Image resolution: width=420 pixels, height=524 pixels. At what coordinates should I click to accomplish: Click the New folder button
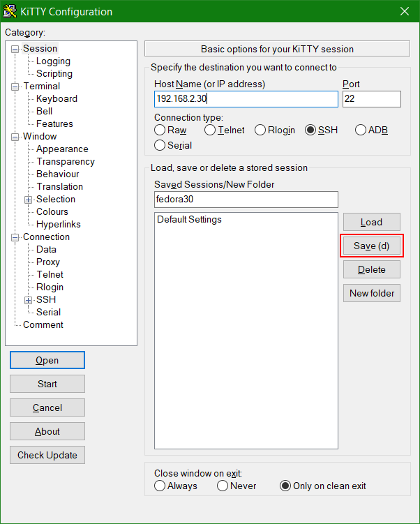(x=371, y=293)
